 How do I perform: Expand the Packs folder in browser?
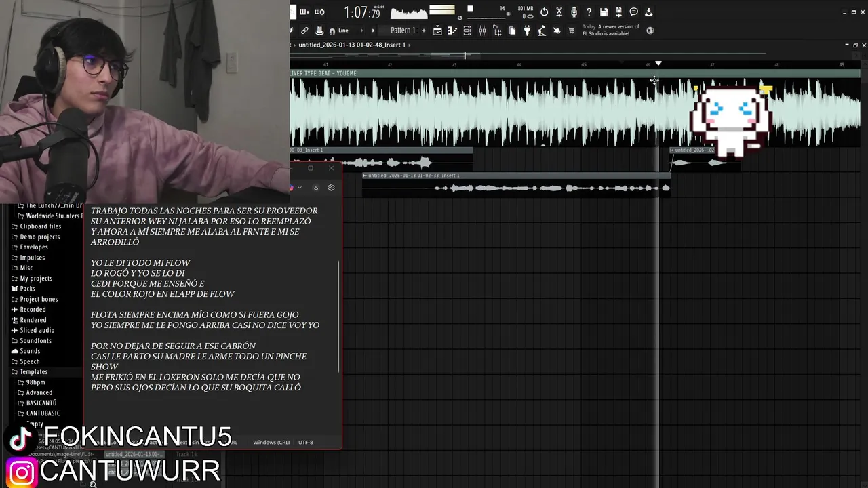pos(23,289)
